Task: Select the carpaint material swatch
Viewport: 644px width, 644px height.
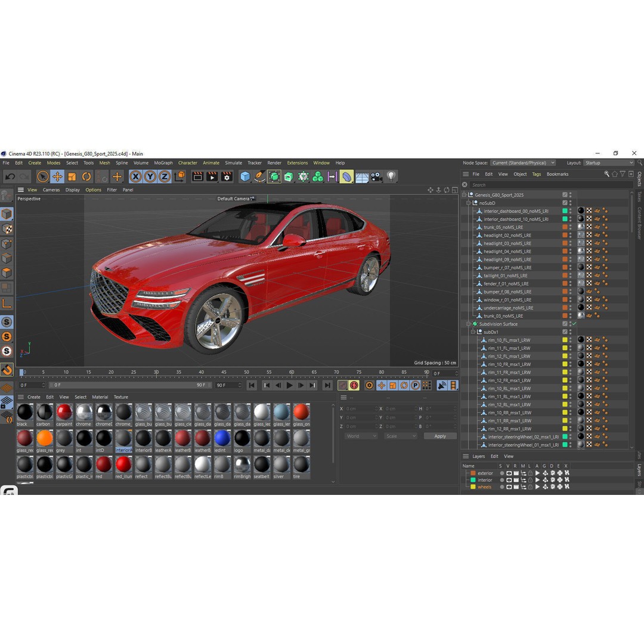Action: (x=64, y=412)
